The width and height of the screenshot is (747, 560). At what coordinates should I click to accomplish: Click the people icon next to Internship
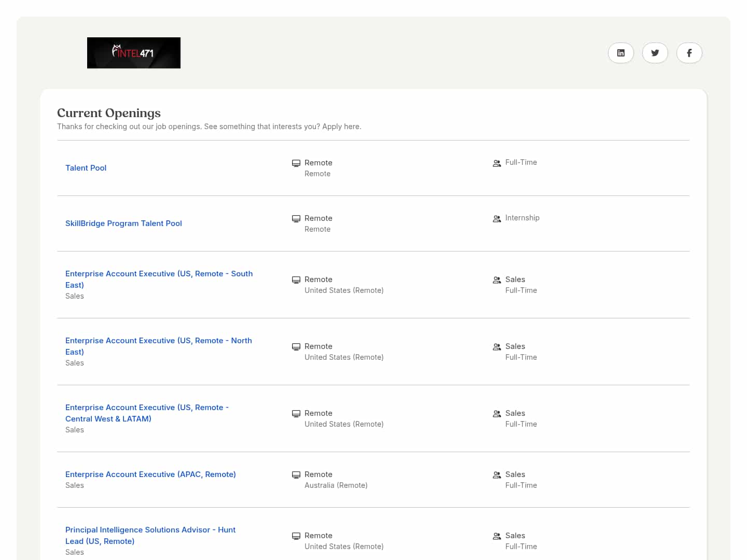[496, 218]
